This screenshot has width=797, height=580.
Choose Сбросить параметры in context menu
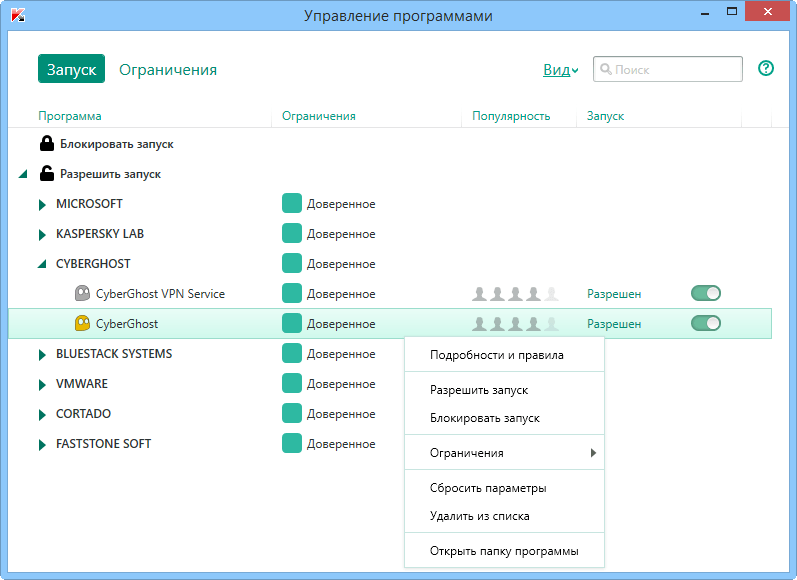point(504,488)
